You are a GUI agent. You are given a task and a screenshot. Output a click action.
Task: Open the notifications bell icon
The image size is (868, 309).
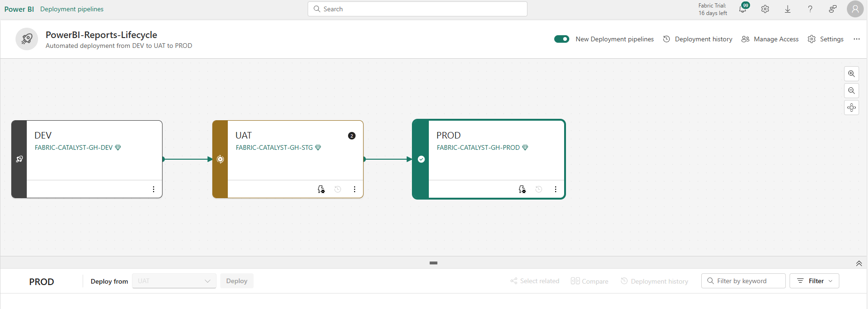click(743, 9)
